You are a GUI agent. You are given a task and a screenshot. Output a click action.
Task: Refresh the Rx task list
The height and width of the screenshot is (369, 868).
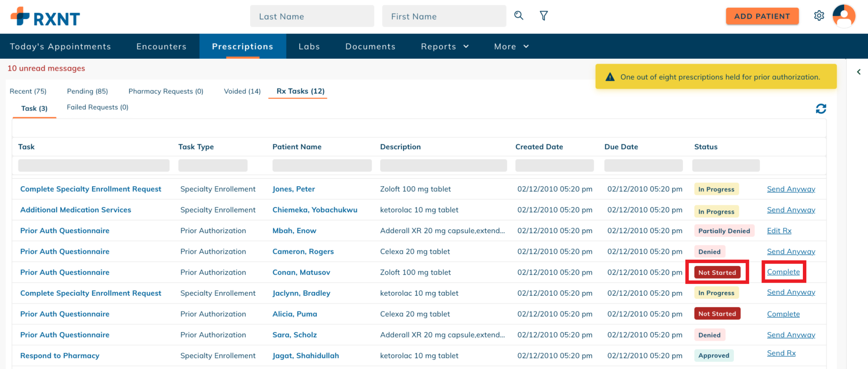pos(820,109)
